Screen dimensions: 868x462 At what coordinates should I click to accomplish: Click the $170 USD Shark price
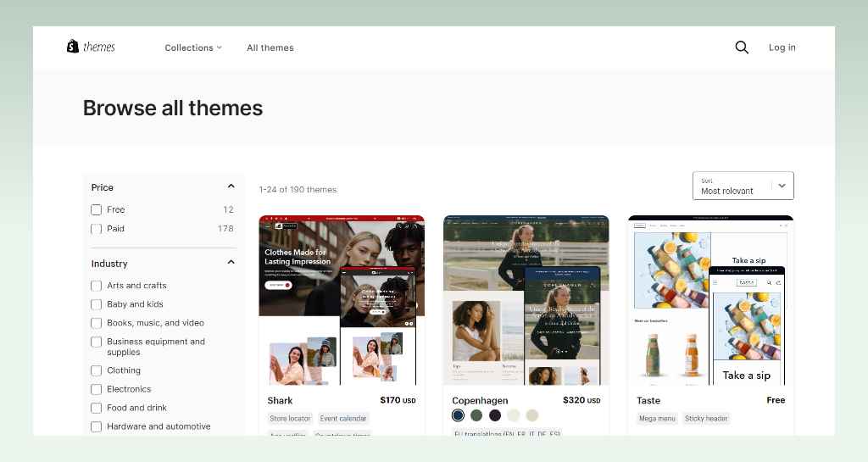coord(398,400)
